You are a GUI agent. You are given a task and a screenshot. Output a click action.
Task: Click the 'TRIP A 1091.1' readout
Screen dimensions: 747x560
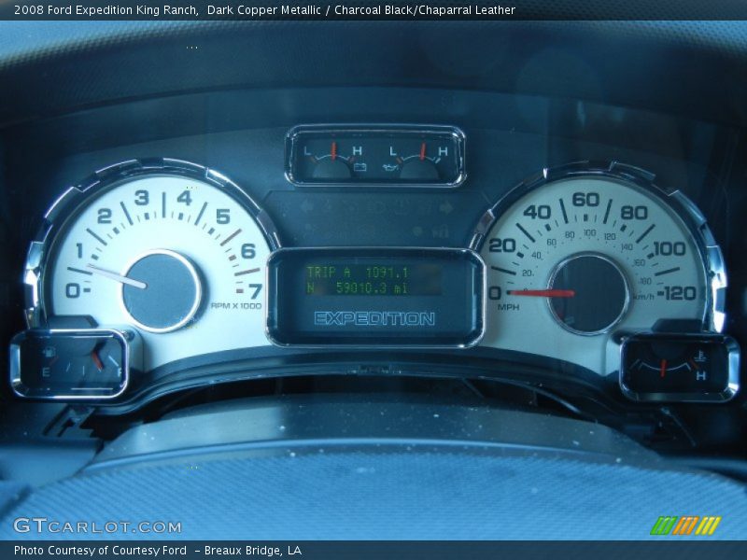click(358, 273)
